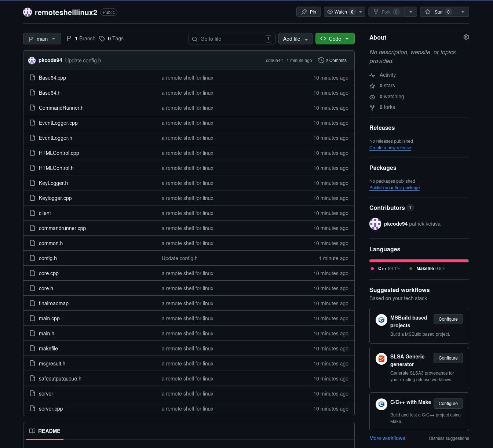The width and height of the screenshot is (493, 448).
Task: Expand the Fork options dropdown arrow
Action: pyautogui.click(x=411, y=12)
